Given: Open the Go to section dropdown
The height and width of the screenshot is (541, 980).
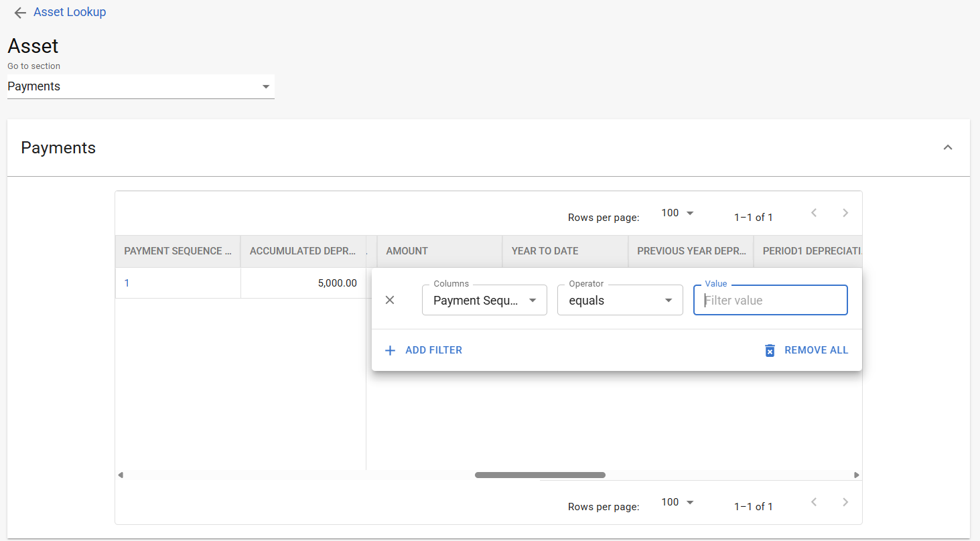Looking at the screenshot, I should (x=141, y=86).
